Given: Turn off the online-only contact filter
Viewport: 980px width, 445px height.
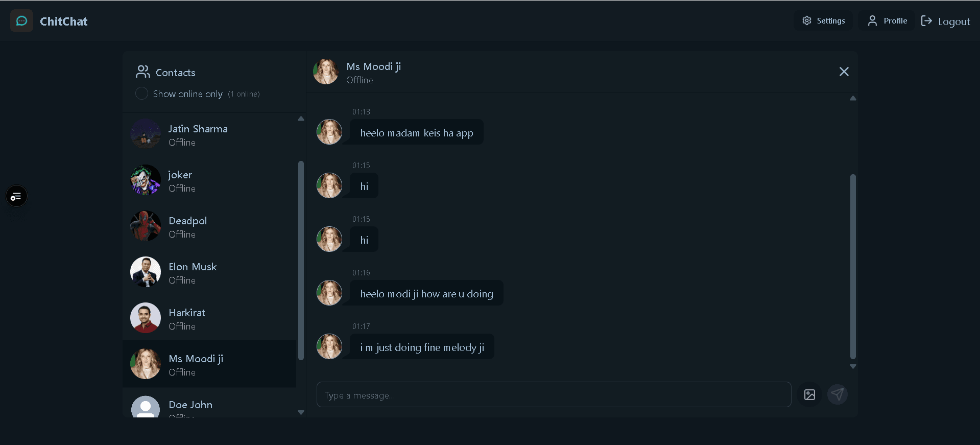Looking at the screenshot, I should pos(141,93).
